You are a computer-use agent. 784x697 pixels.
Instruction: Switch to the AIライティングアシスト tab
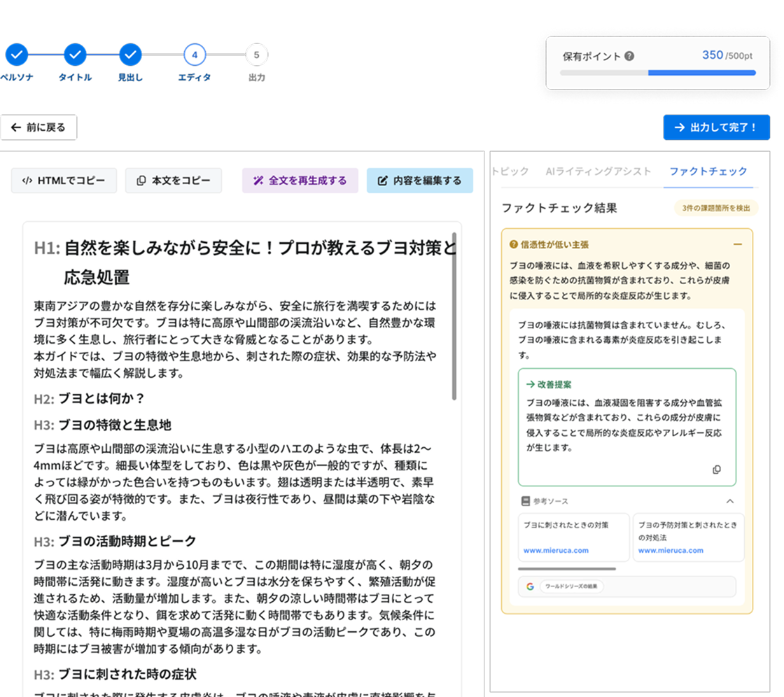(x=598, y=171)
